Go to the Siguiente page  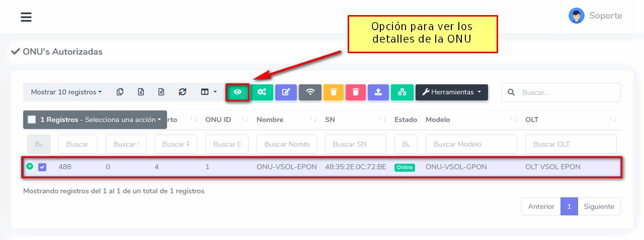(x=599, y=206)
